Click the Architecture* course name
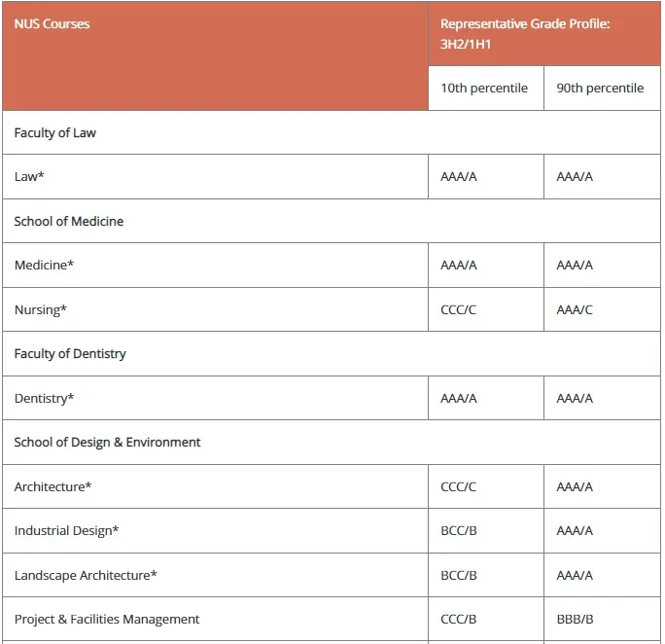The height and width of the screenshot is (644, 665). pyautogui.click(x=53, y=486)
